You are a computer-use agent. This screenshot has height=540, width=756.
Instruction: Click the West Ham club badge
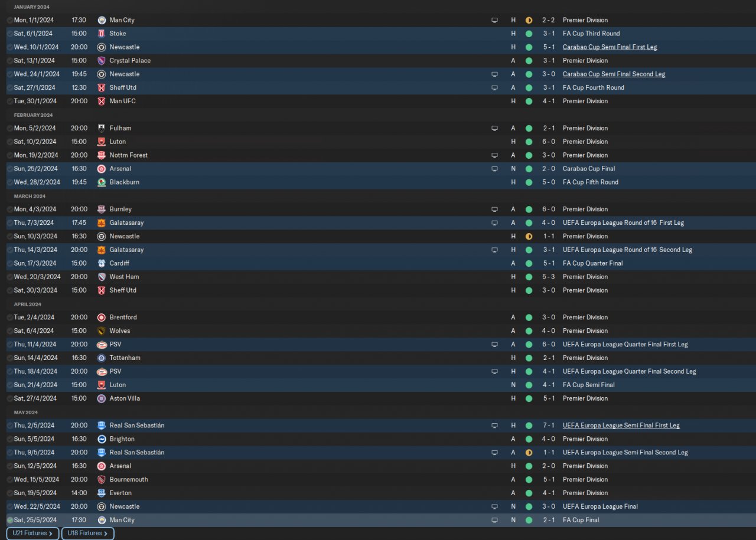(102, 277)
